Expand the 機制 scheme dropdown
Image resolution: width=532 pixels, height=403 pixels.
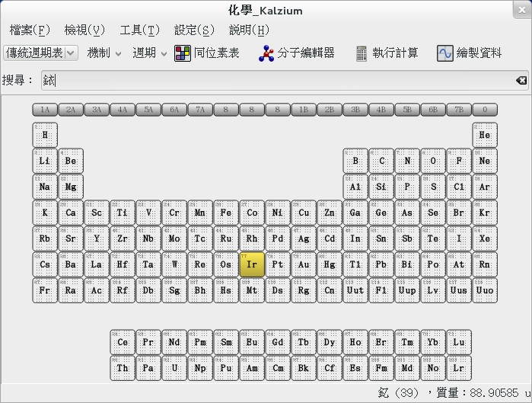(x=104, y=53)
